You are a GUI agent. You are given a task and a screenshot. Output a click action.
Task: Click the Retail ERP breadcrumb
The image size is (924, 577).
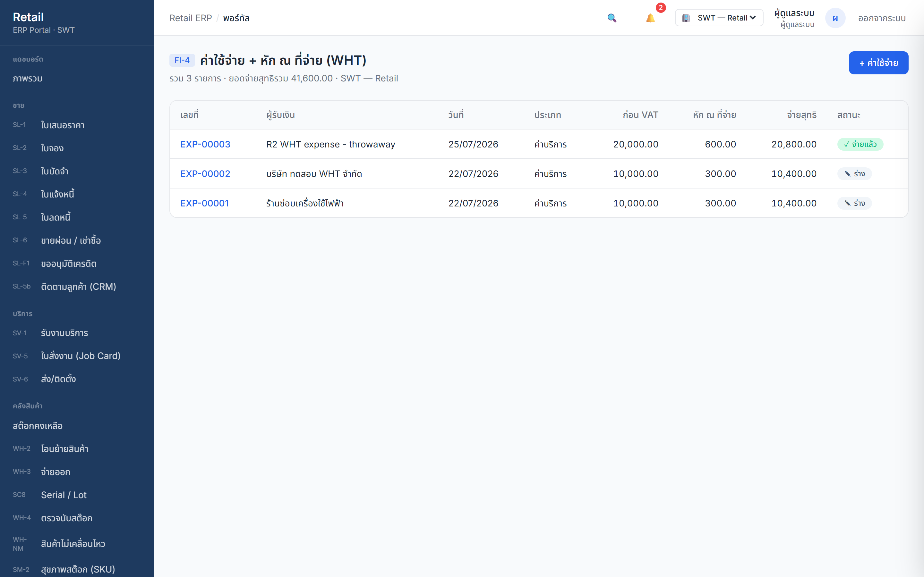[191, 18]
